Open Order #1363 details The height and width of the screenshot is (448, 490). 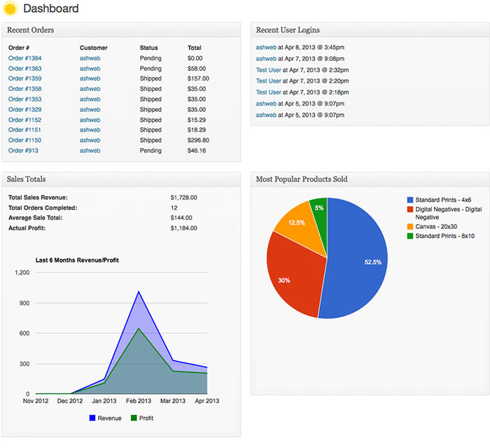click(24, 69)
